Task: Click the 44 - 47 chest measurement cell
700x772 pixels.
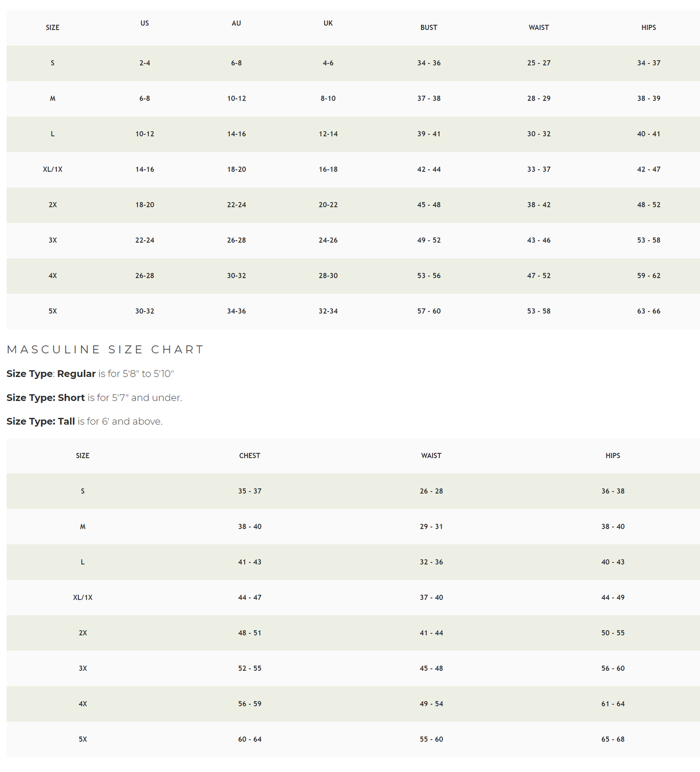Action: coord(249,598)
